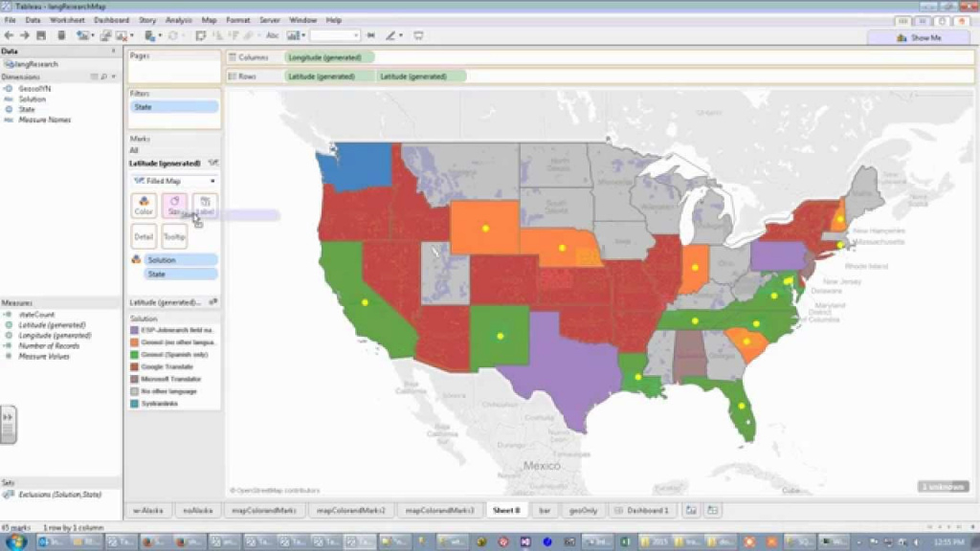Open the Color marks card

[144, 206]
